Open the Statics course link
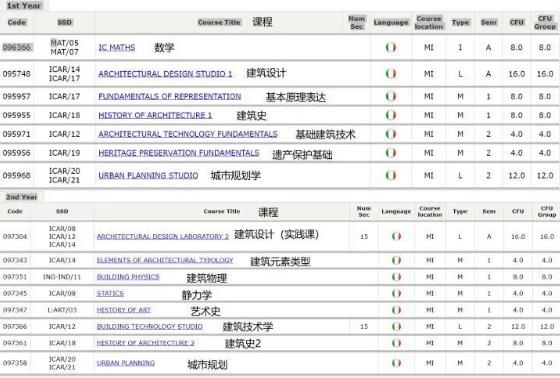This screenshot has height=378, width=560. (x=110, y=293)
